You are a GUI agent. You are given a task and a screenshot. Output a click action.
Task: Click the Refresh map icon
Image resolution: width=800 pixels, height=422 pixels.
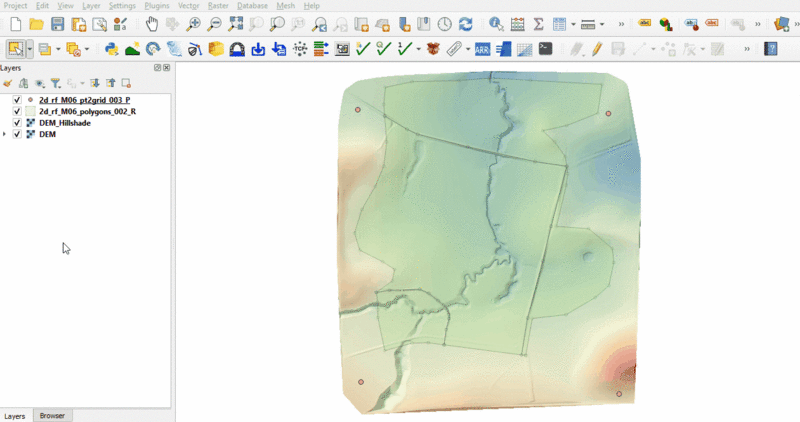pyautogui.click(x=466, y=24)
